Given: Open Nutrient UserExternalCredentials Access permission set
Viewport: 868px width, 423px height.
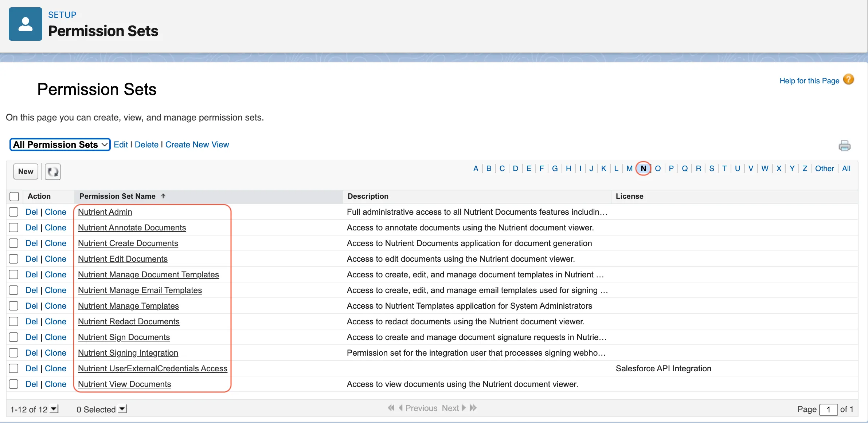Looking at the screenshot, I should [x=153, y=368].
